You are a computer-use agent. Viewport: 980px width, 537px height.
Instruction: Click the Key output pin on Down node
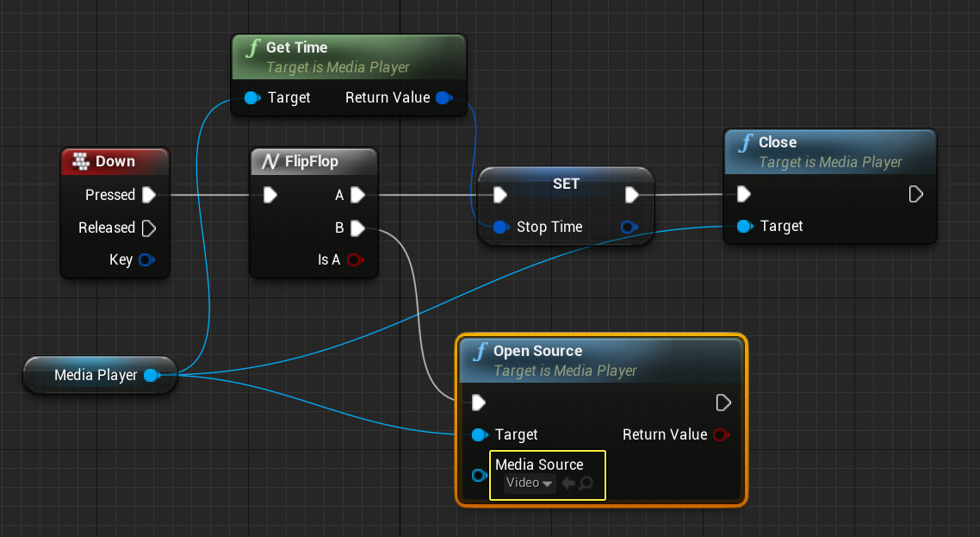pyautogui.click(x=146, y=259)
